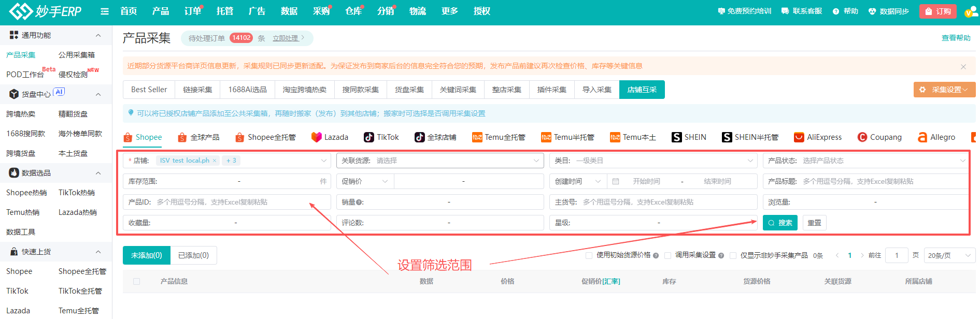Select the Shopee全托管 platform icon
The width and height of the screenshot is (980, 319).
[239, 137]
